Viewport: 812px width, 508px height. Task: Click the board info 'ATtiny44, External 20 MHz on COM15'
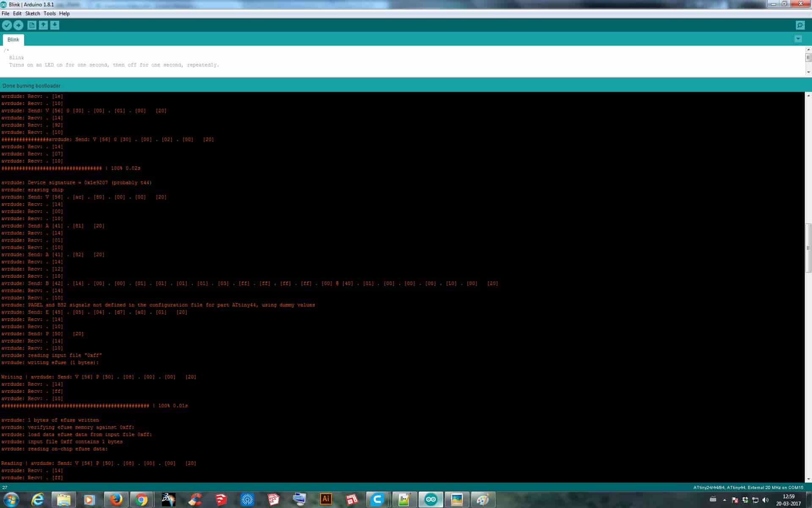click(748, 488)
